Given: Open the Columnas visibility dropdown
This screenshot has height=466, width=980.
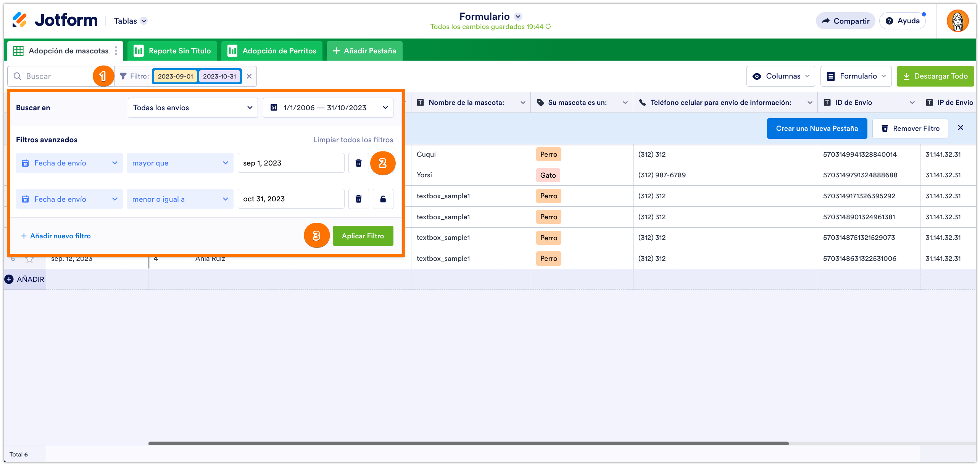Looking at the screenshot, I should coord(780,76).
